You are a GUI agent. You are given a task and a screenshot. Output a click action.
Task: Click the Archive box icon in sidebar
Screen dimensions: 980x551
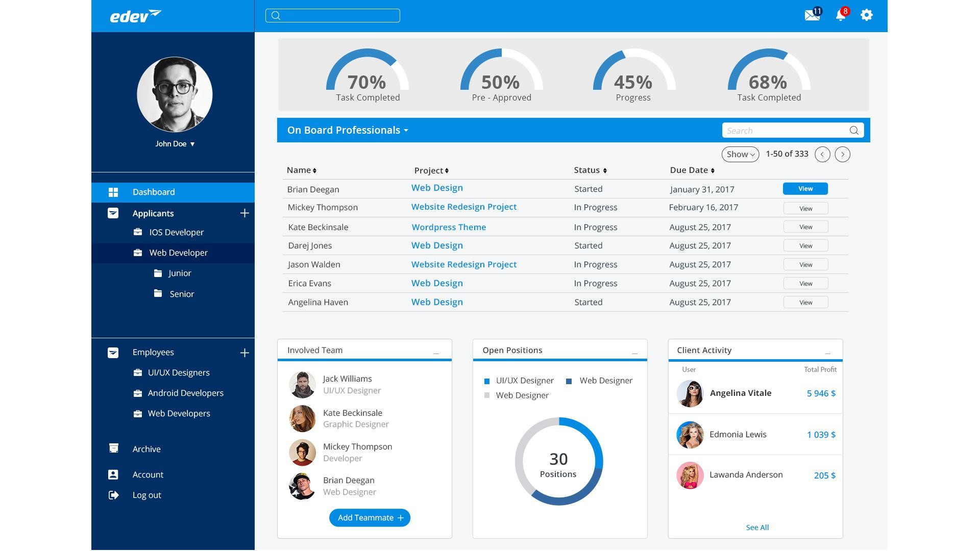click(113, 448)
